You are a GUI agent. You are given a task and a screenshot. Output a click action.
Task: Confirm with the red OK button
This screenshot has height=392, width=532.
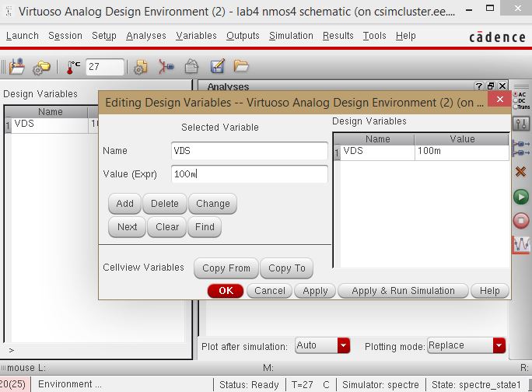[x=226, y=291]
